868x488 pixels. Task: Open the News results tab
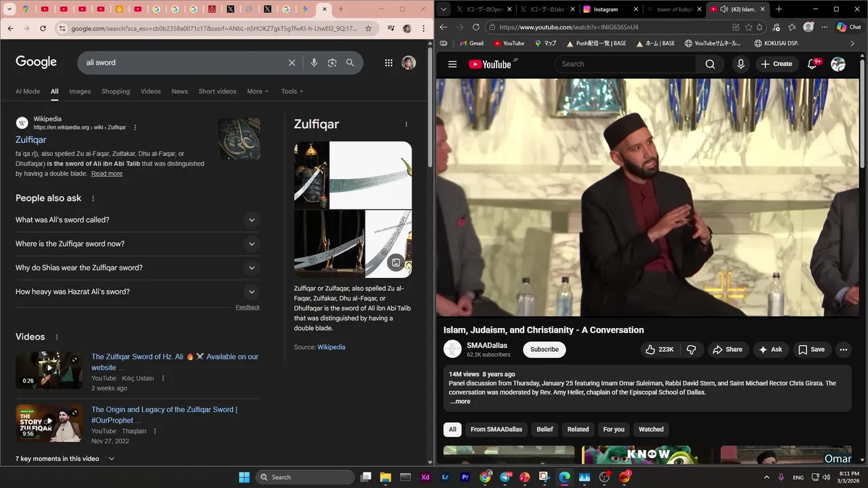(x=180, y=91)
